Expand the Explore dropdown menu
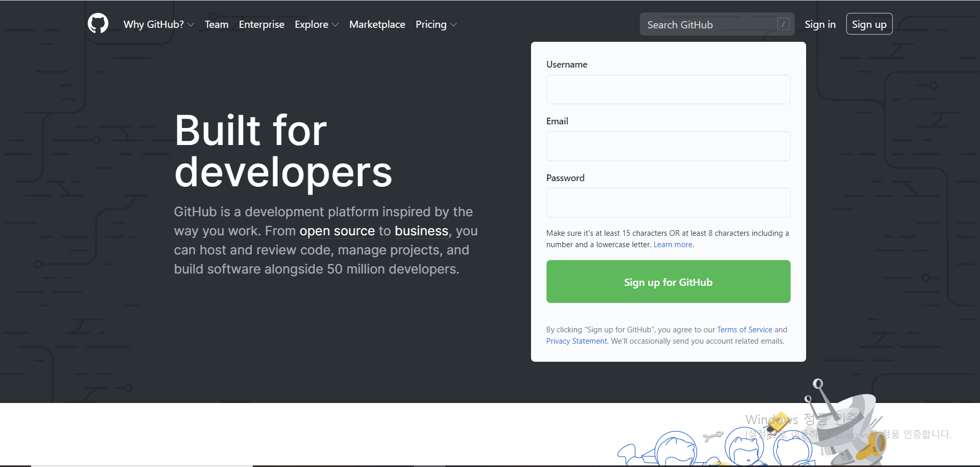980x467 pixels. point(316,24)
